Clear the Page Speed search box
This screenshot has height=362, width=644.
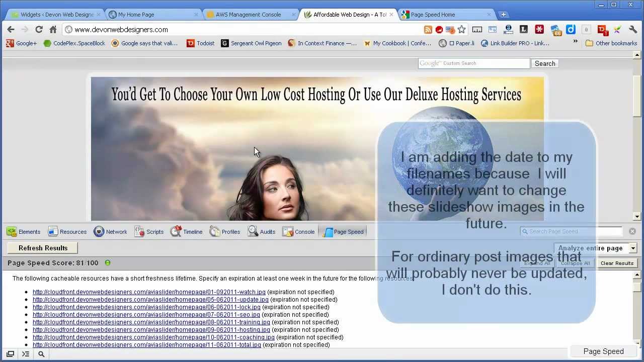(x=632, y=231)
